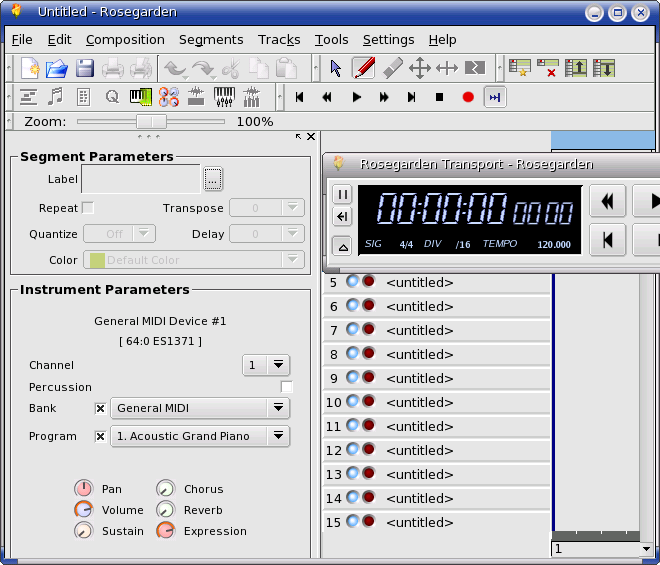
Task: Select the red pencil draw tool
Action: click(x=364, y=68)
